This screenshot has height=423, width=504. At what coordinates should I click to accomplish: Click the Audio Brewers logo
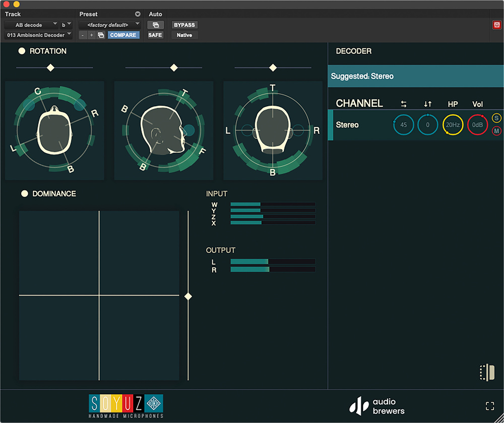[x=377, y=406]
